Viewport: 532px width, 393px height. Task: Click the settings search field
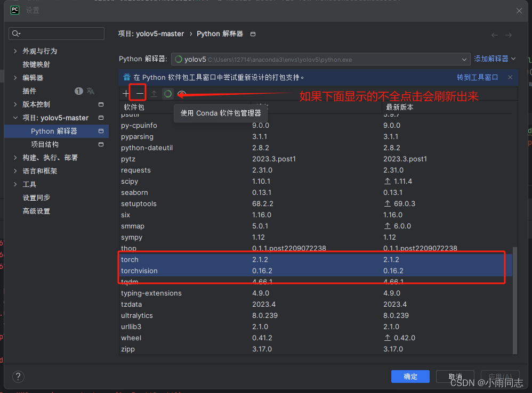tap(56, 33)
